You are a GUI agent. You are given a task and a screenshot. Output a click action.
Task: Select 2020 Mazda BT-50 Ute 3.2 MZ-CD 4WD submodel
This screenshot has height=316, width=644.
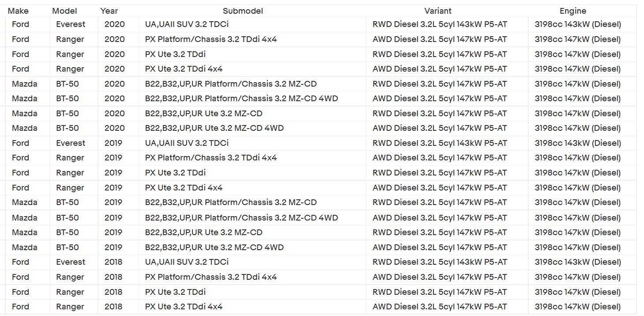[x=215, y=128]
